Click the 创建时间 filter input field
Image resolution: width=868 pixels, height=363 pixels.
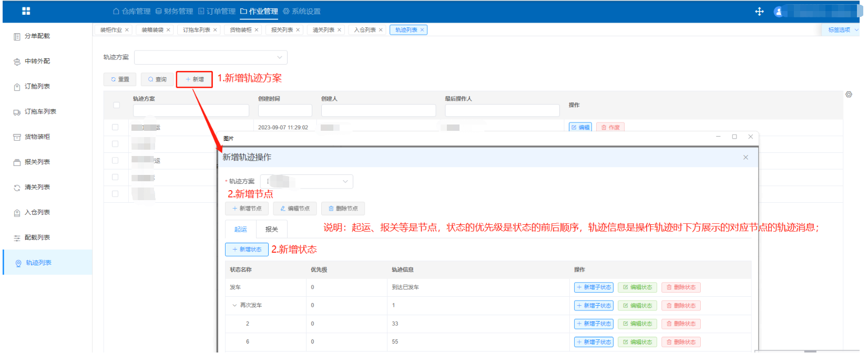(285, 110)
